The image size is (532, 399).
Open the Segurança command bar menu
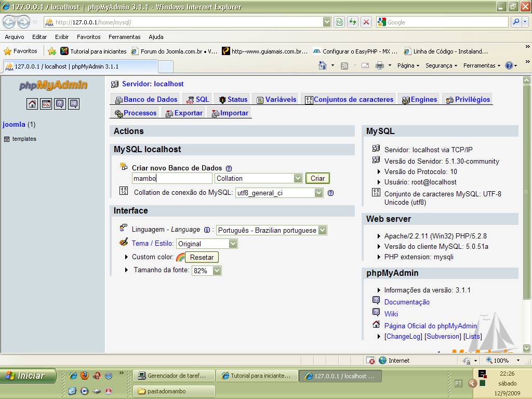(x=442, y=65)
